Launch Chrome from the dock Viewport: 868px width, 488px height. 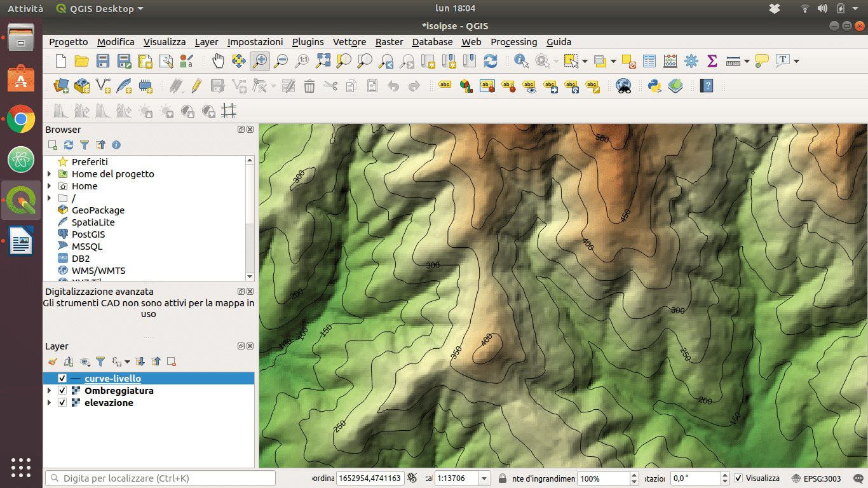[21, 119]
